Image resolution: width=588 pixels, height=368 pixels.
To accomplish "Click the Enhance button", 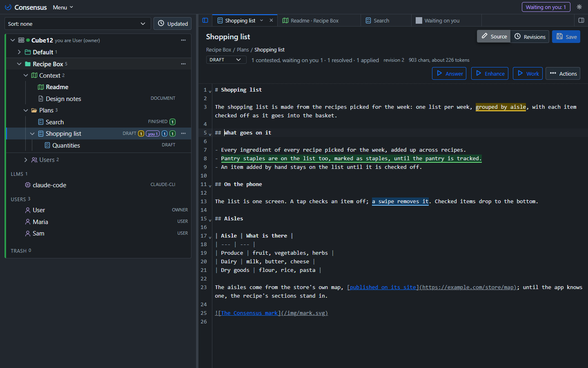I will coord(490,74).
